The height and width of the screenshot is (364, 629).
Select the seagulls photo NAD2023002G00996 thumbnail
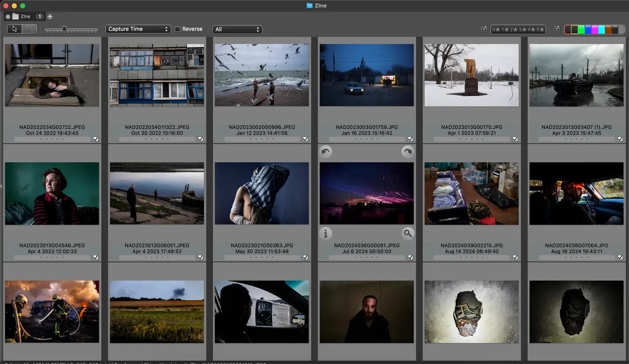click(262, 75)
